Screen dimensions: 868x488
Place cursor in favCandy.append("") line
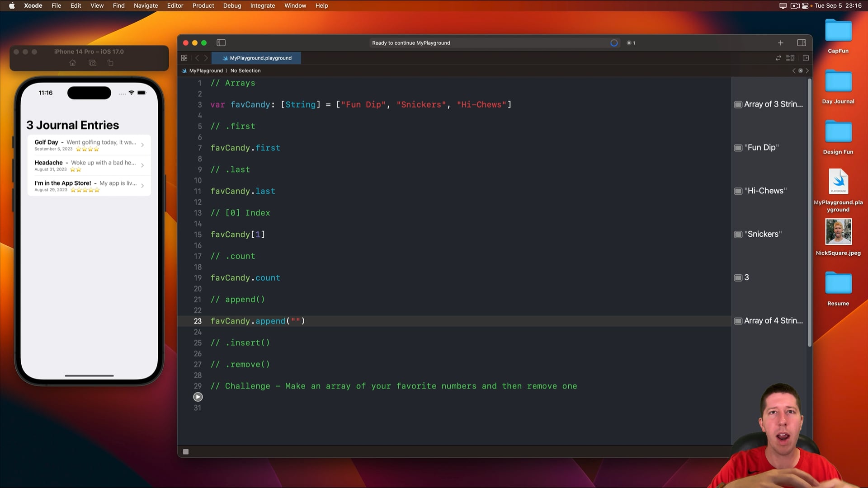tap(258, 321)
